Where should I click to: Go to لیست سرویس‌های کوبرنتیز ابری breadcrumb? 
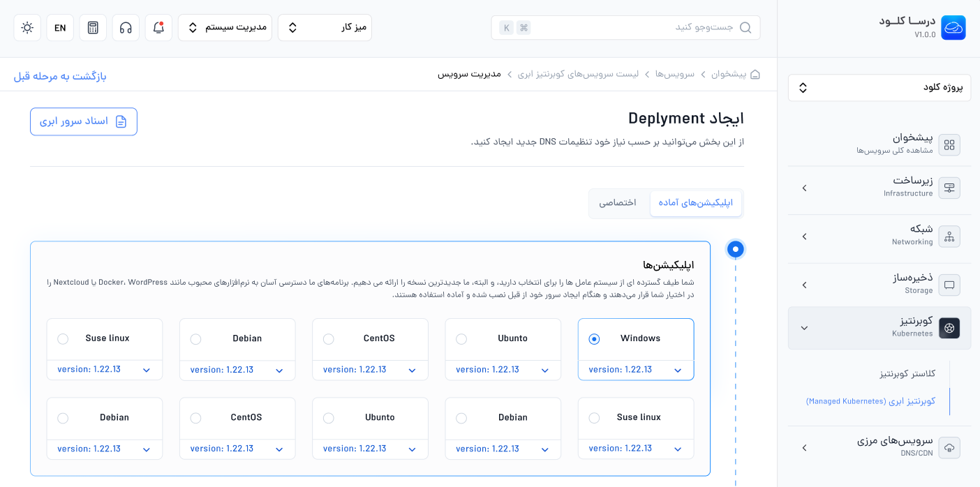pos(578,74)
